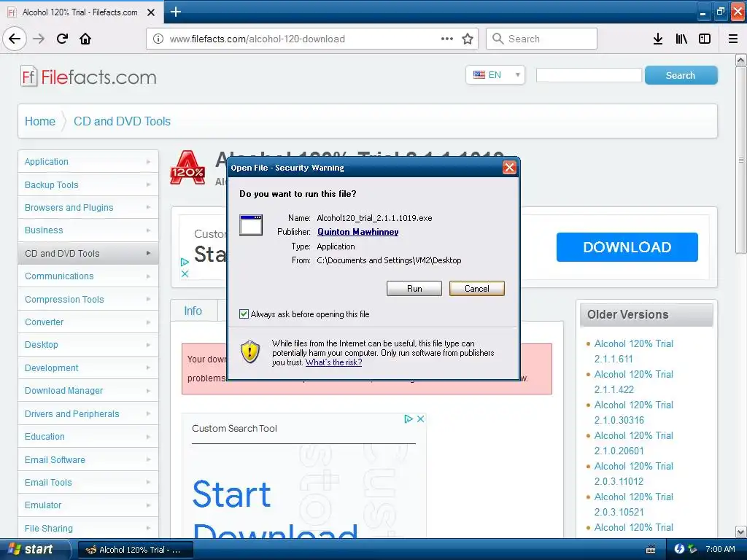Close the top banner ad X icon
The height and width of the screenshot is (560, 747).
185,274
